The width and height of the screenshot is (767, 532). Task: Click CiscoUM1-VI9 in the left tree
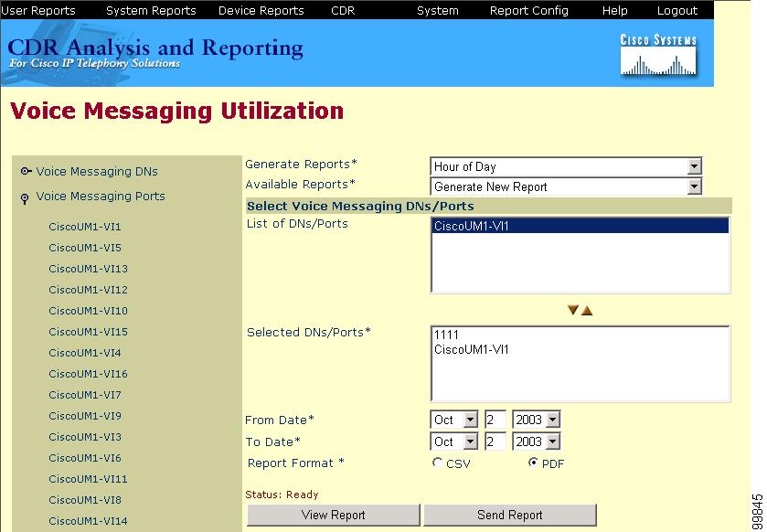click(x=85, y=416)
